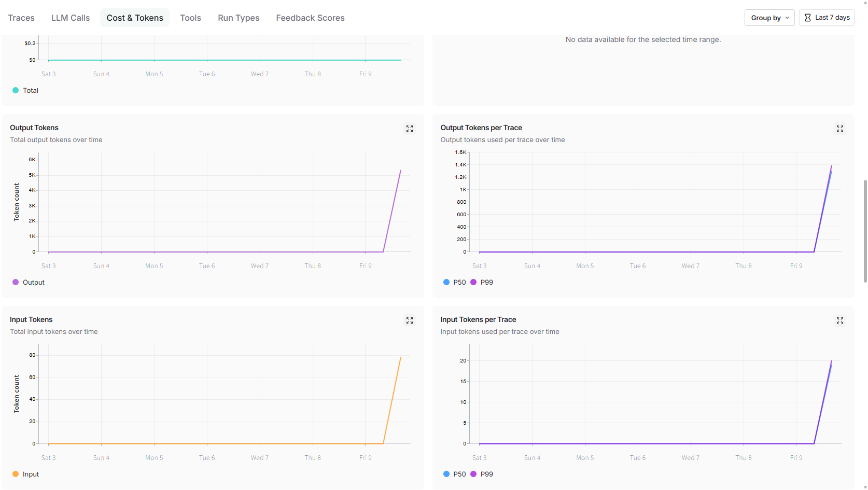Click the $0.2 y-axis label in cost chart
This screenshot has height=490, width=868.
30,44
